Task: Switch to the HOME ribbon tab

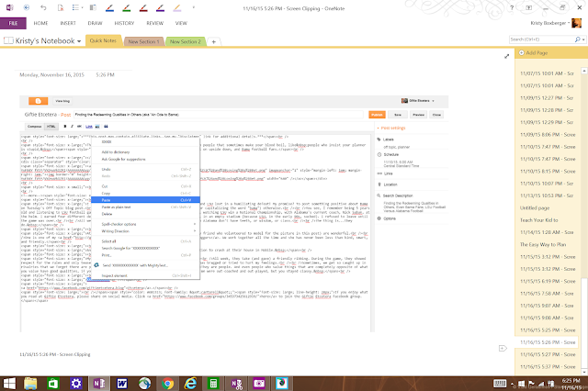Action: (x=40, y=23)
